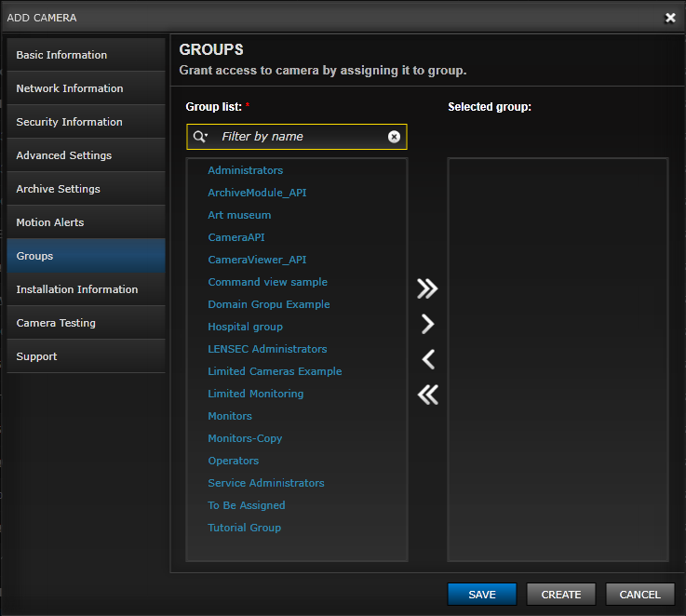Select CameraViewer_API group
Image resolution: width=686 pixels, height=616 pixels.
tap(257, 260)
